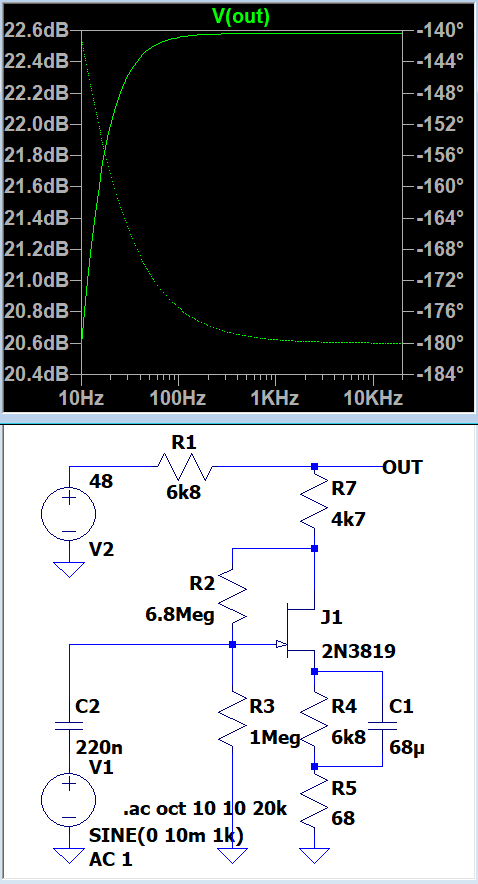Screen dimensions: 478x884
Task: Click the AC 1 value text
Action: 113,859
